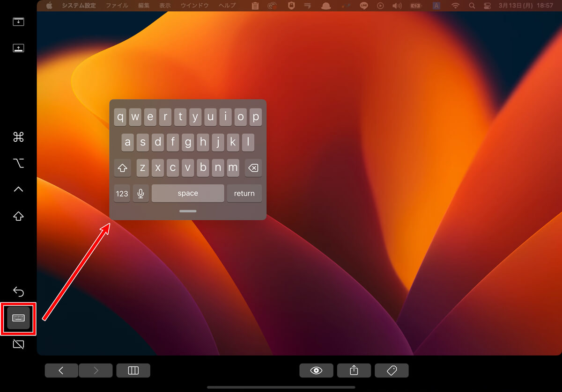Tap the return key on floating keyboard
This screenshot has height=392, width=562.
pyautogui.click(x=244, y=193)
